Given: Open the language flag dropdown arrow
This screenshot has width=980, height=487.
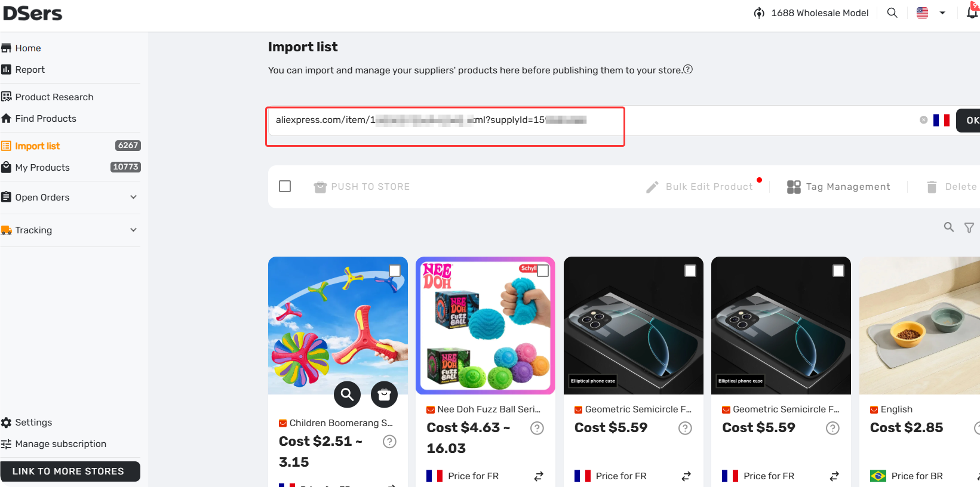Looking at the screenshot, I should (x=942, y=13).
